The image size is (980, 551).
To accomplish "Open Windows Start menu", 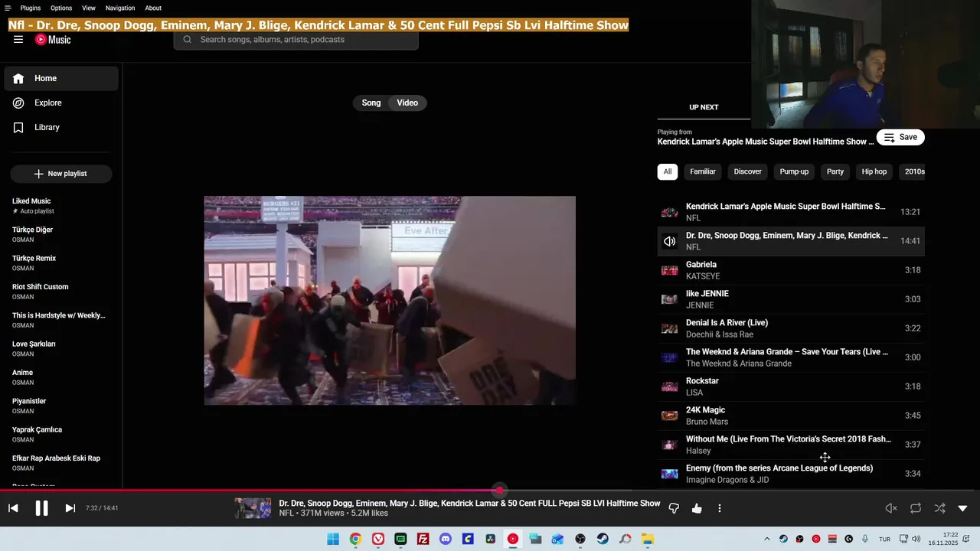I will point(333,539).
